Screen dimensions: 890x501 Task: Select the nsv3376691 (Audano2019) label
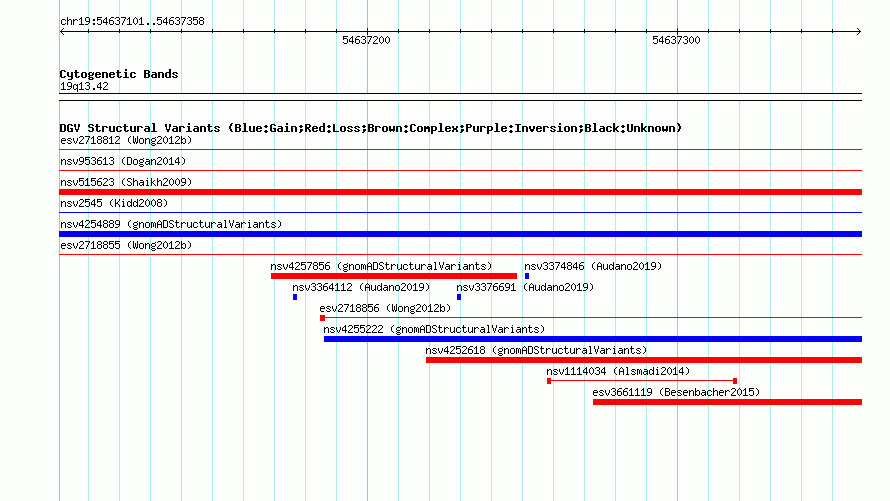[525, 287]
